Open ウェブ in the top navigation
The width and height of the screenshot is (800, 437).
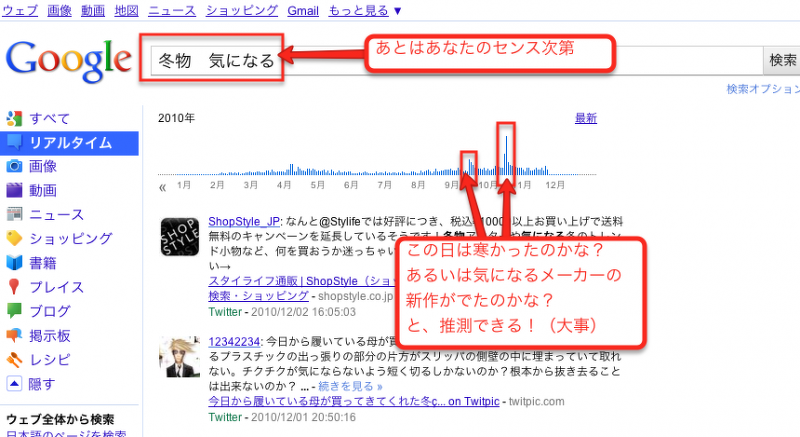click(x=20, y=10)
